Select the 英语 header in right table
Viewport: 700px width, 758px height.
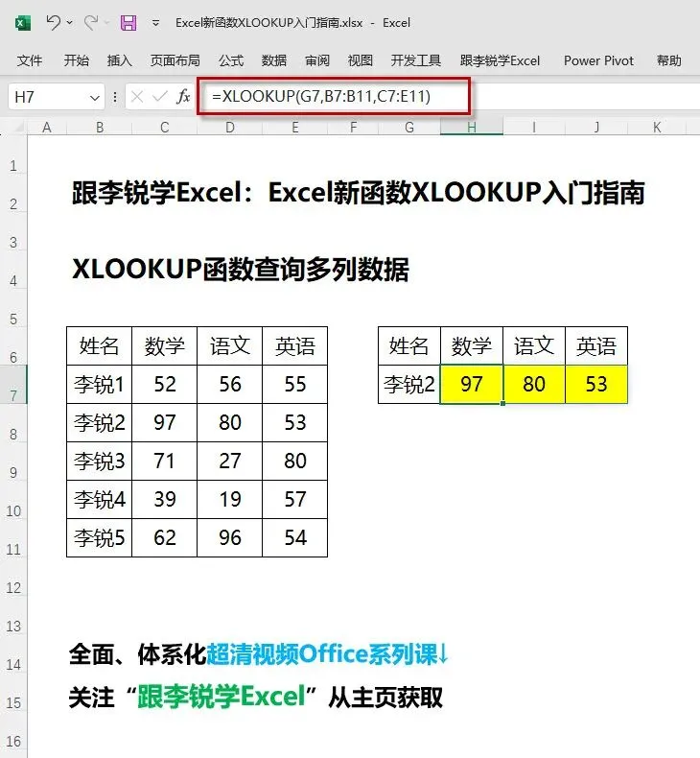596,345
